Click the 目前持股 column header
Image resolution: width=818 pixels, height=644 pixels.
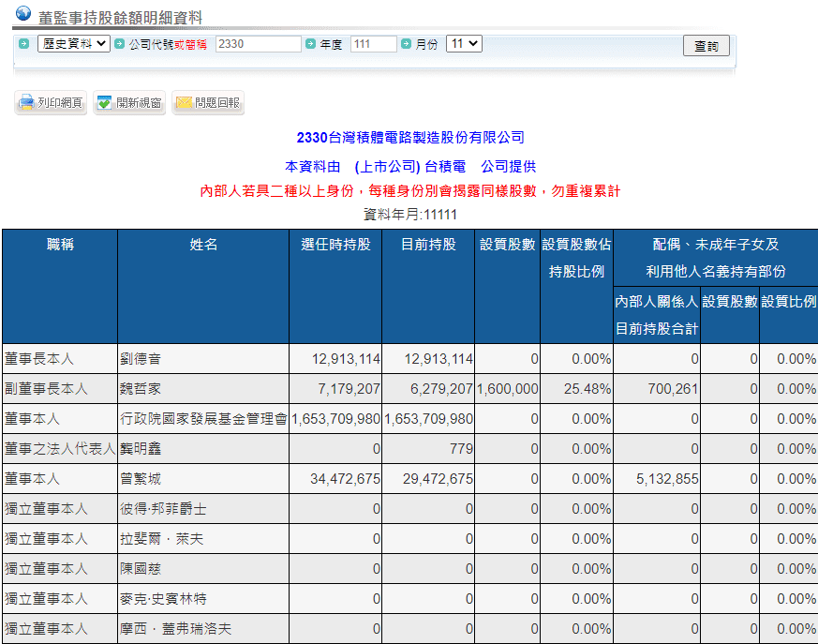[428, 245]
